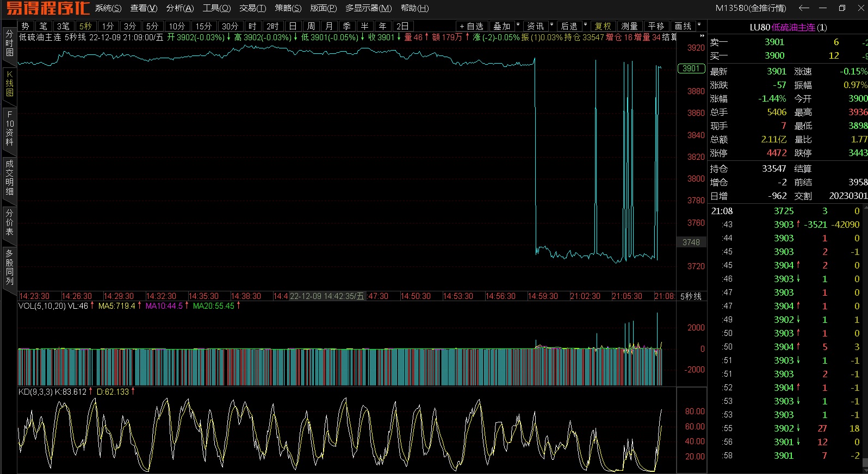This screenshot has height=474, width=868.
Task: Click the 画线 draw line button
Action: [683, 26]
